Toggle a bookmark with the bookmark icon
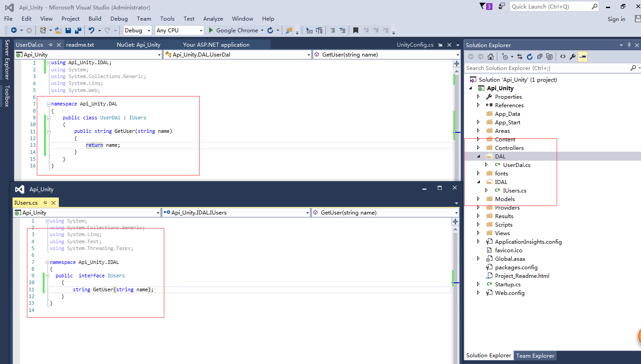Image resolution: width=641 pixels, height=364 pixels. coord(356,31)
